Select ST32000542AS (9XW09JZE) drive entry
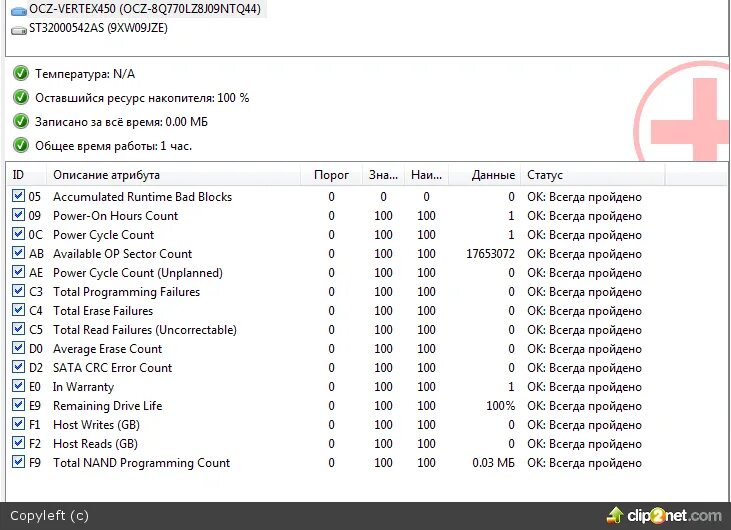The height and width of the screenshot is (530, 731). [x=98, y=28]
